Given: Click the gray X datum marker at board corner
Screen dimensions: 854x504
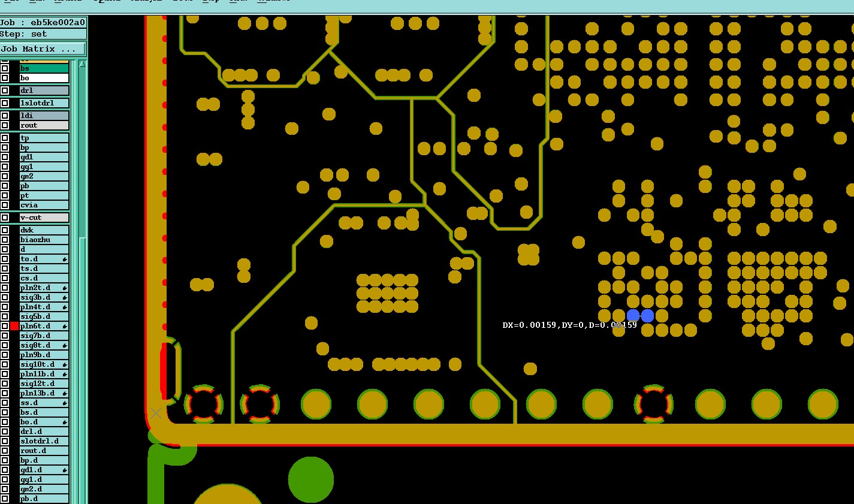Looking at the screenshot, I should [x=156, y=413].
